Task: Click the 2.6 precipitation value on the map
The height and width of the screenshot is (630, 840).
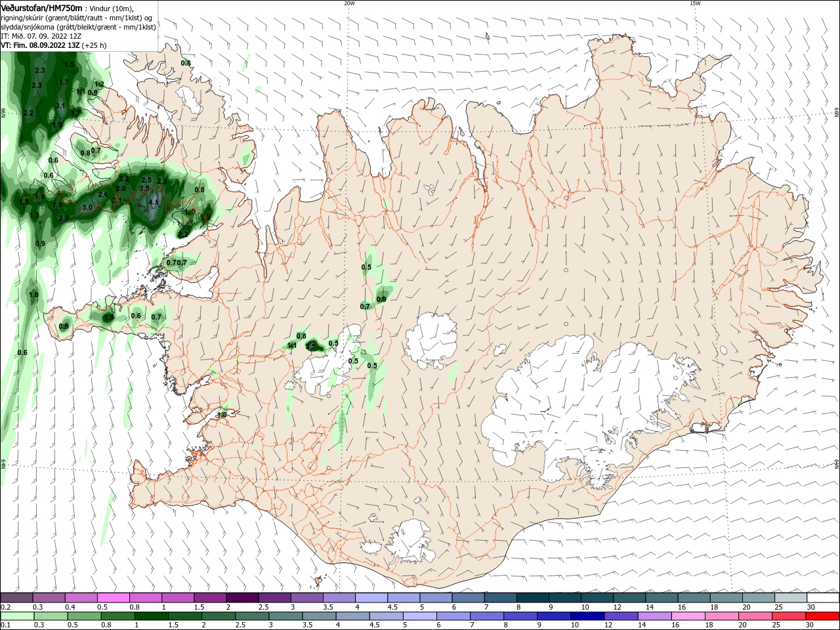Action: tap(103, 194)
